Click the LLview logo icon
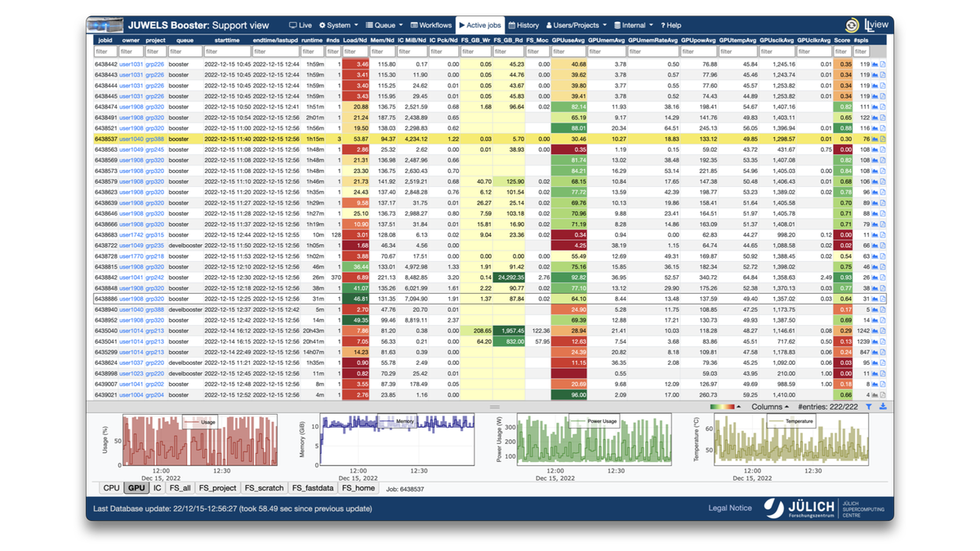 (x=876, y=25)
